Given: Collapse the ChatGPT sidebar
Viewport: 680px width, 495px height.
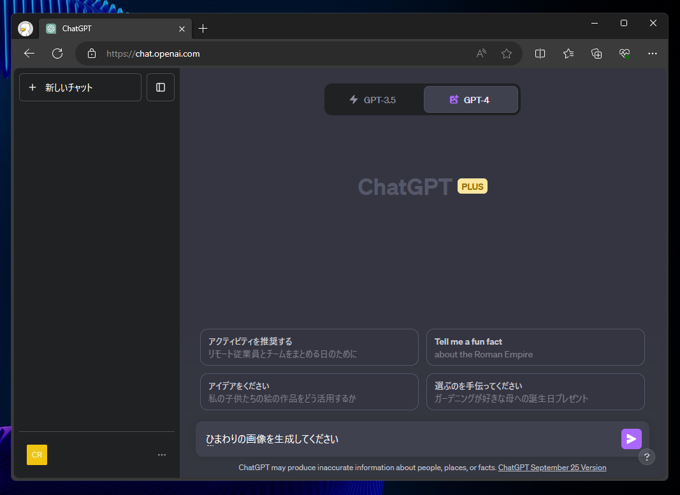Looking at the screenshot, I should pyautogui.click(x=160, y=87).
